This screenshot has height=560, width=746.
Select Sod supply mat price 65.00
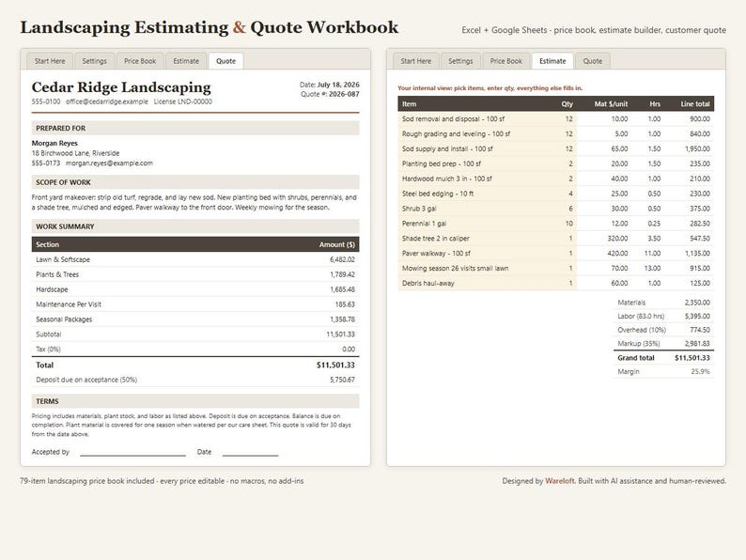tap(619, 148)
